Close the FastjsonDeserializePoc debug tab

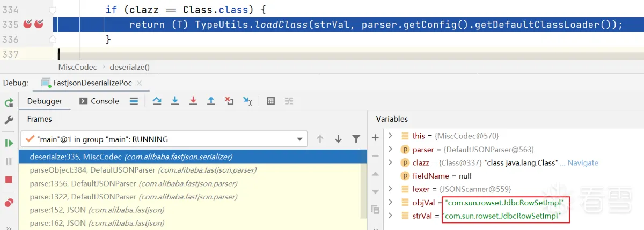[139, 83]
